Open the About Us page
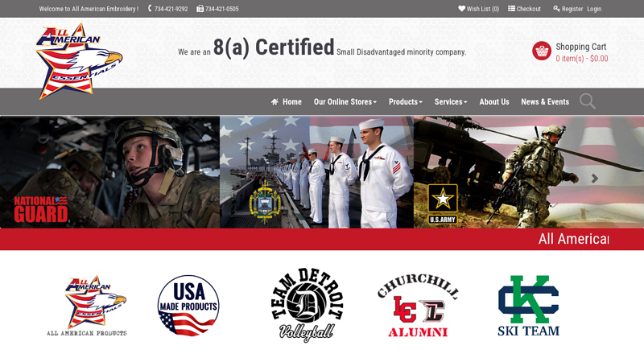Viewport: 644px width, 362px height. click(494, 102)
